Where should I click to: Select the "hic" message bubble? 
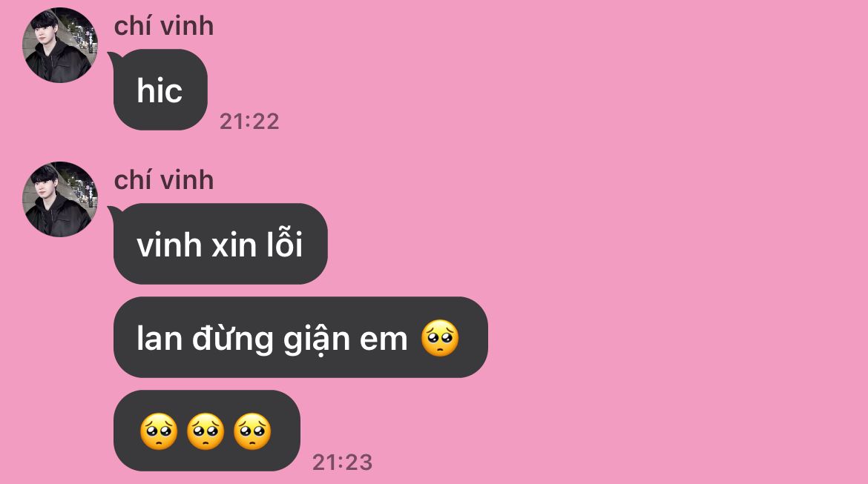160,90
